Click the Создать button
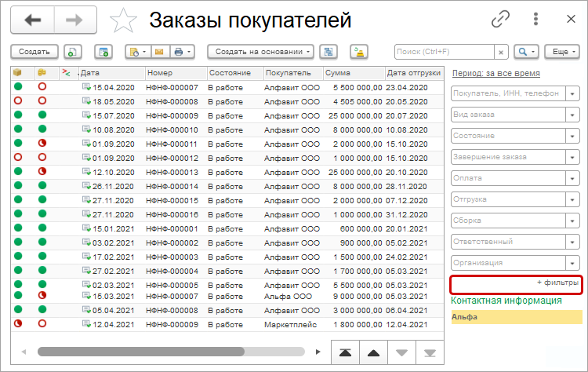 point(34,52)
